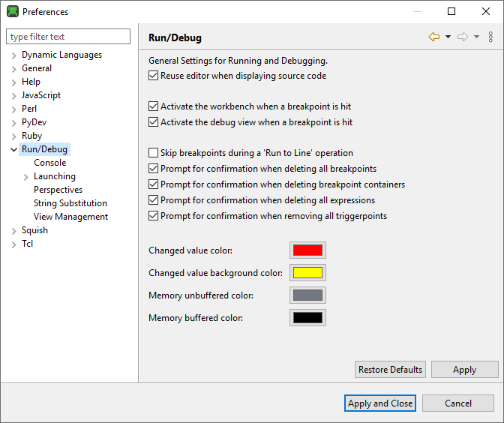Select the Perspectives preference page

coord(58,190)
